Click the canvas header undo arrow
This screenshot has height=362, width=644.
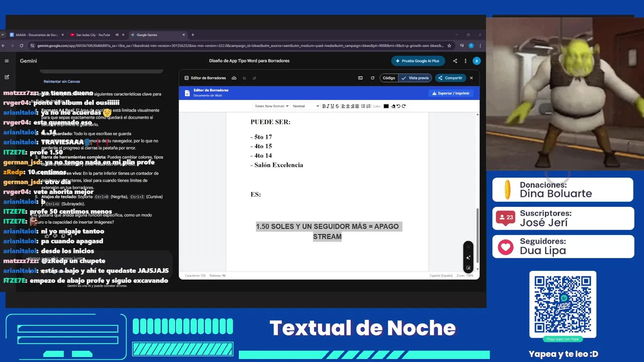point(245,78)
